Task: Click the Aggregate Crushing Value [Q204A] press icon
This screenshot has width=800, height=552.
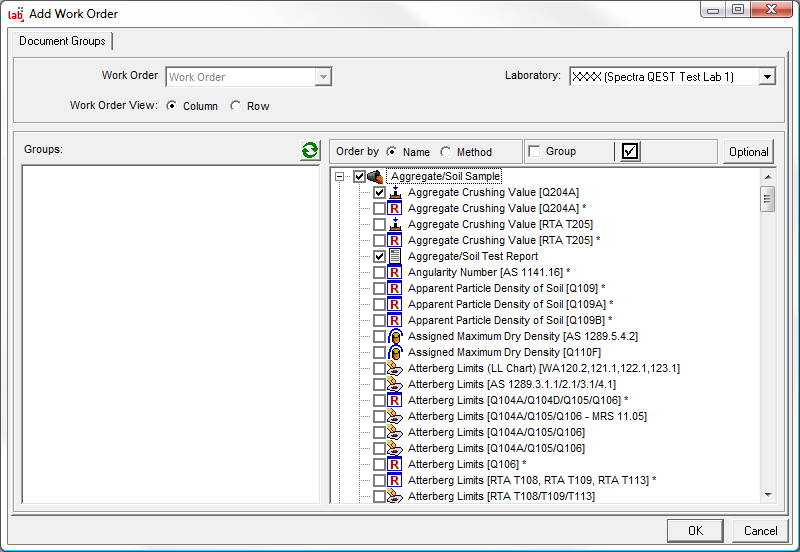Action: point(394,192)
